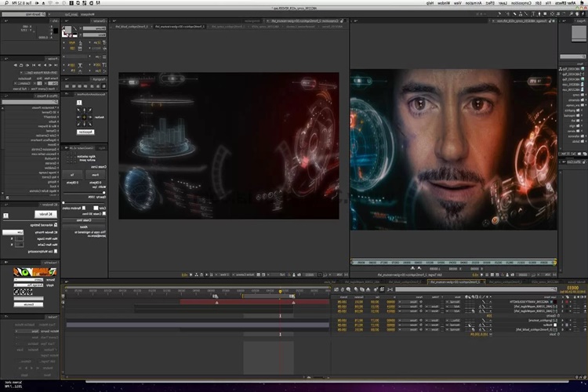Toggle Advanced Settings checkbox in BG Renderer
588x392 pixels.
[56, 225]
